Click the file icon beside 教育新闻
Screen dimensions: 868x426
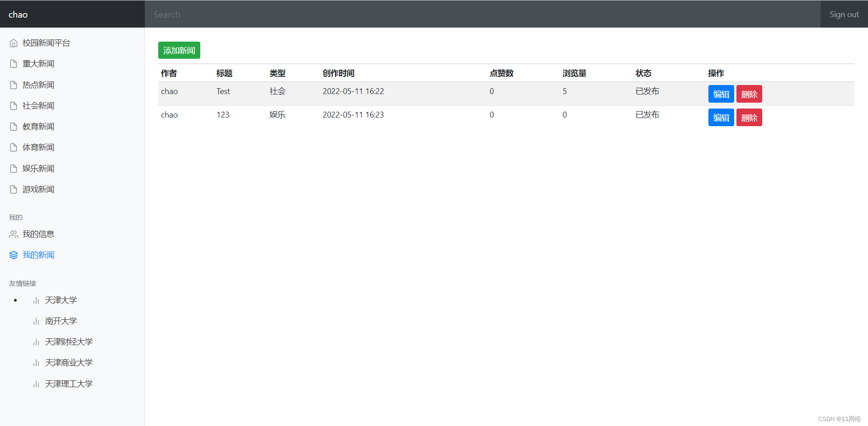pos(14,127)
